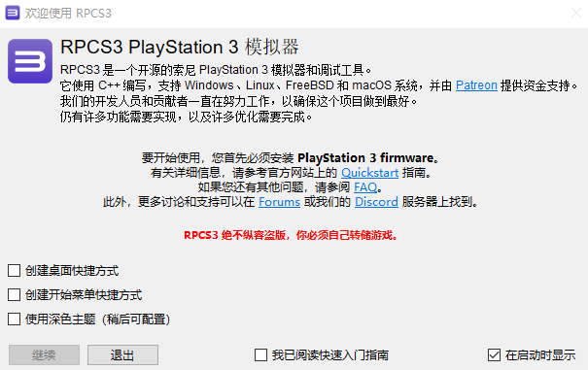
Task: Close the welcome dialog with the X
Action: pyautogui.click(x=576, y=14)
